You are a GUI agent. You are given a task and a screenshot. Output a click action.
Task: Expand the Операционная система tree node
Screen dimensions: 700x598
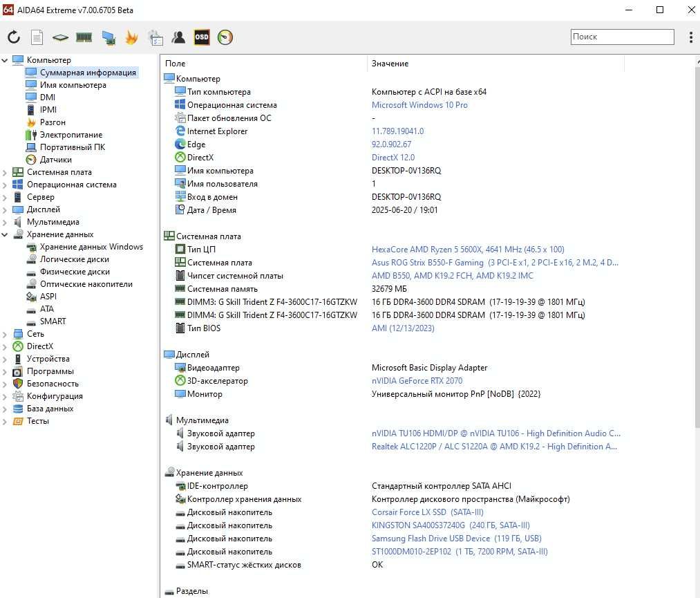5,185
